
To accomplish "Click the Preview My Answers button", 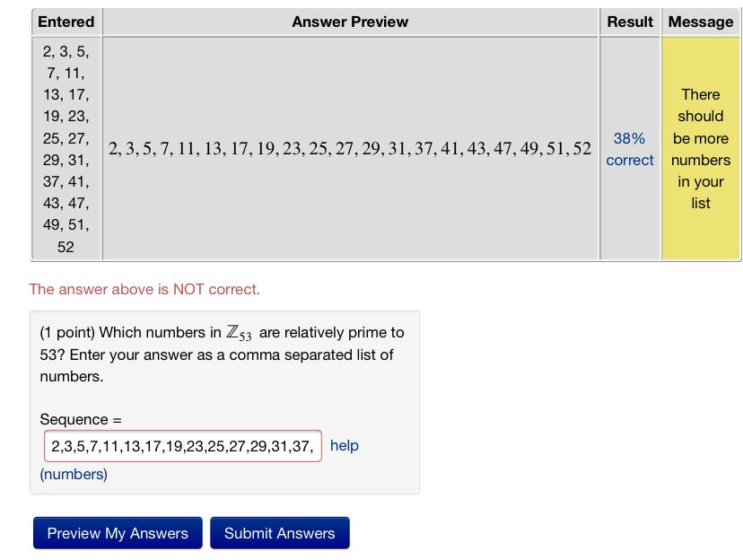I will tap(117, 532).
